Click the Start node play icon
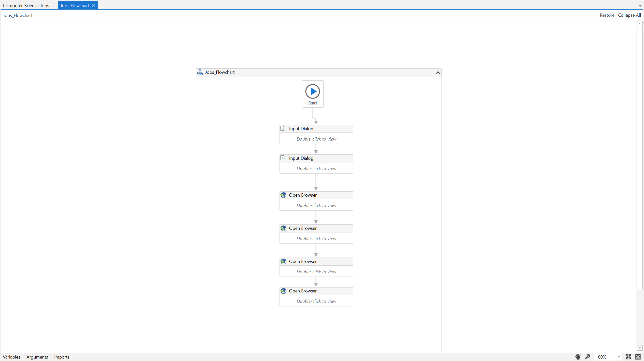 tap(312, 92)
